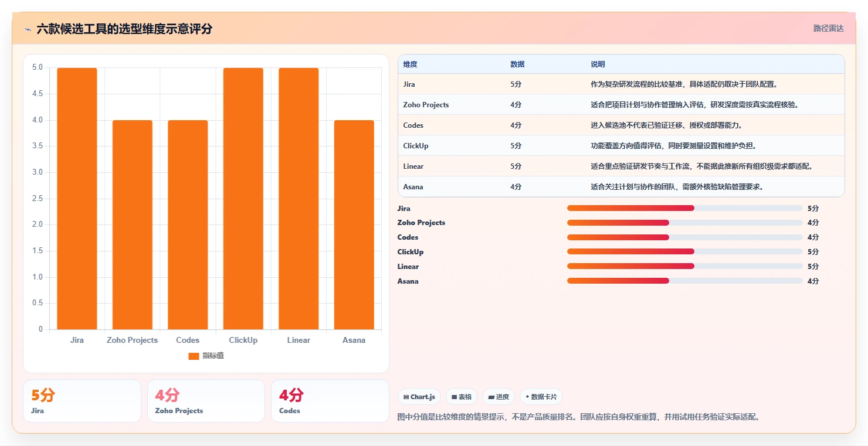Click the Linear progress bar
The image size is (868, 446).
click(685, 267)
